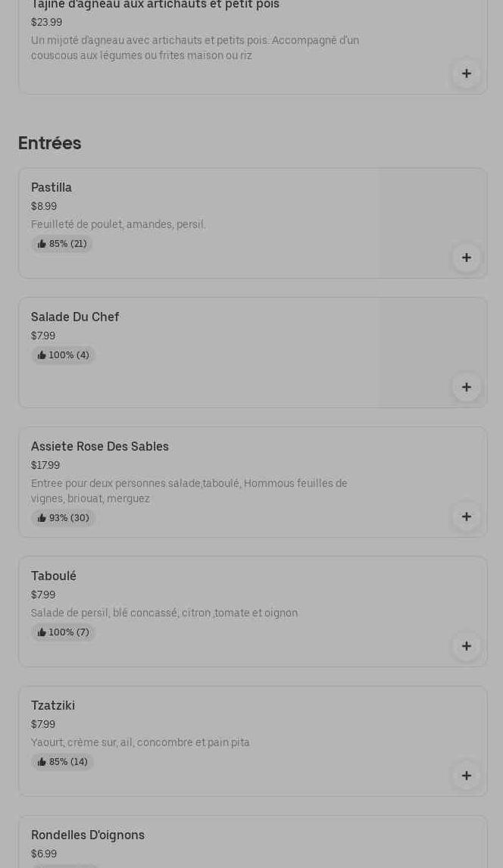This screenshot has height=868, width=503.
Task: Click the Entrées section heading
Action: coord(50,143)
